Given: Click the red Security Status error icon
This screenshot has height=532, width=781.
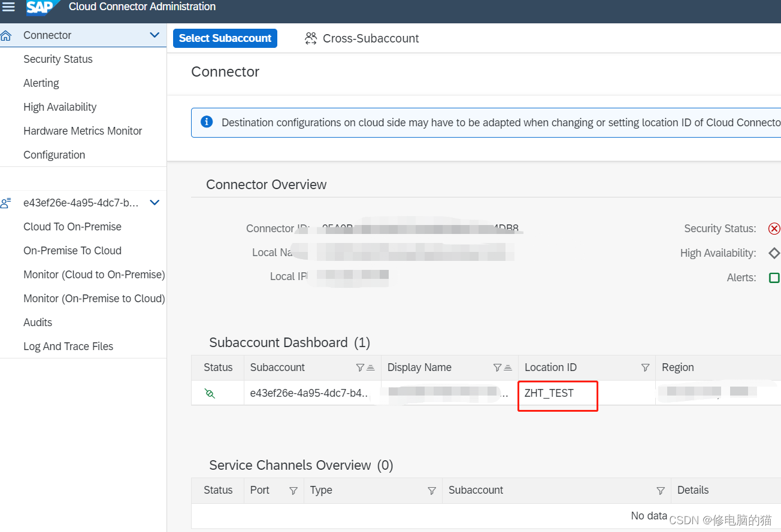Looking at the screenshot, I should 774,229.
